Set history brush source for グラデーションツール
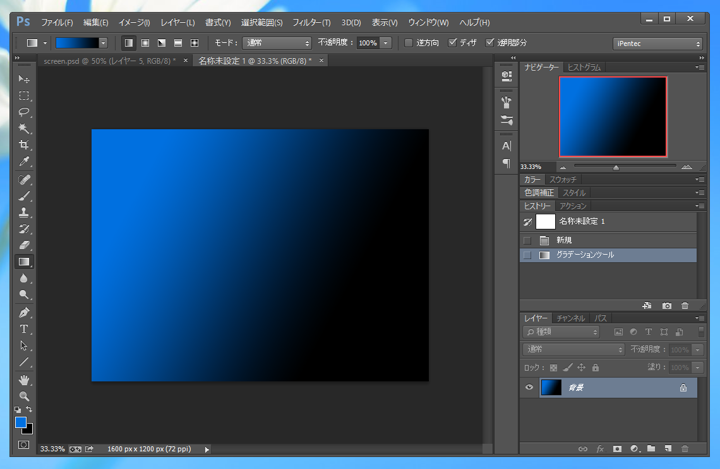Image resolution: width=720 pixels, height=469 pixels. [527, 255]
